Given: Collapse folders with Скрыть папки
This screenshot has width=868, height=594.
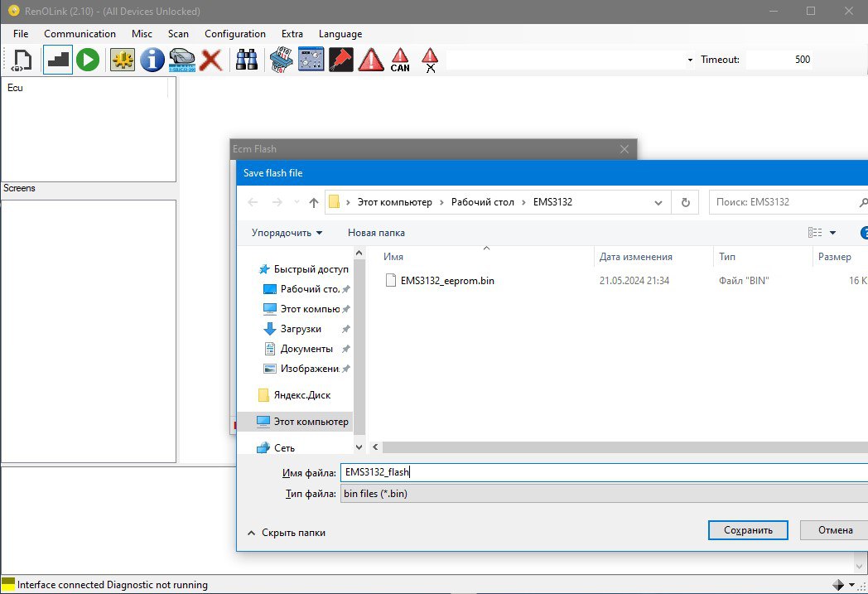Looking at the screenshot, I should point(287,533).
